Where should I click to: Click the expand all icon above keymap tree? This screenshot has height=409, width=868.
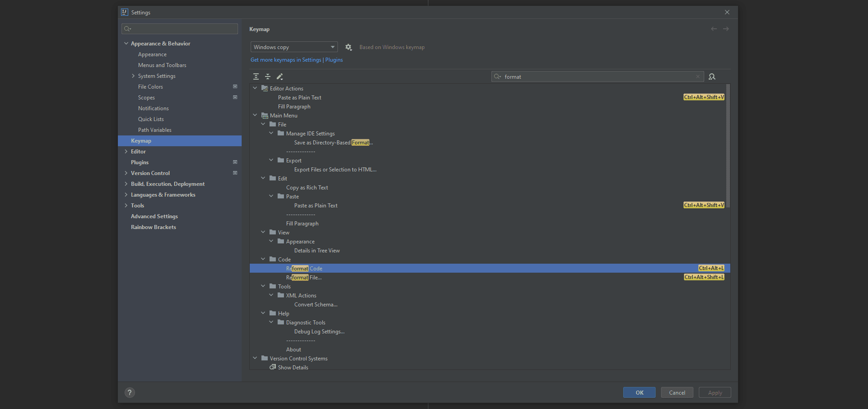click(x=256, y=76)
